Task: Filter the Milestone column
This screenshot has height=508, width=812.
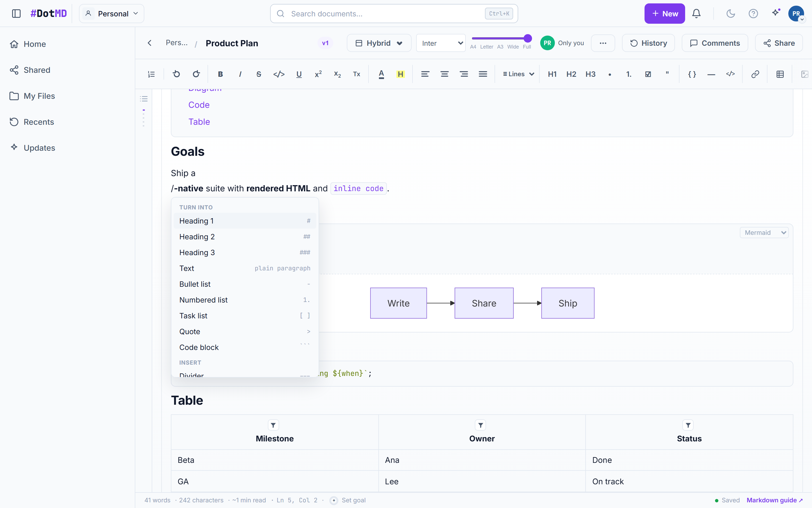Action: coord(273,425)
